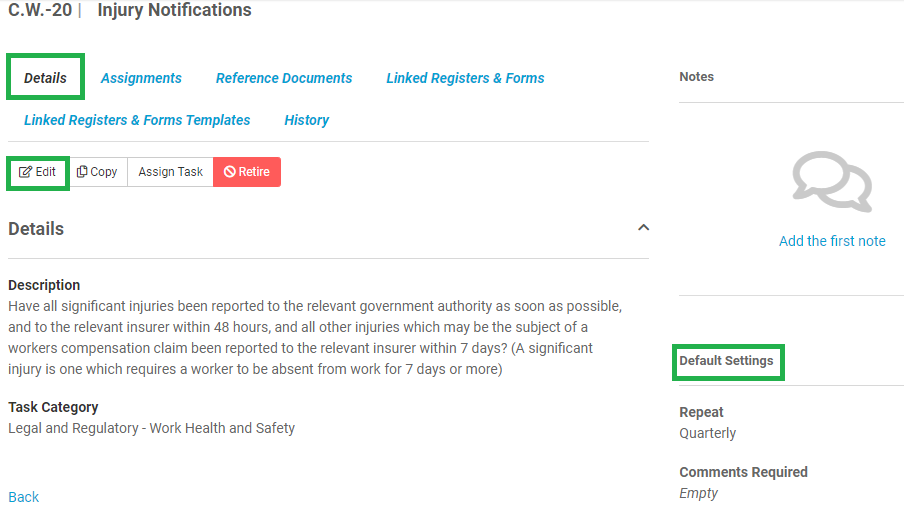Switch to the Assignments tab
This screenshot has width=904, height=507.
tap(141, 78)
